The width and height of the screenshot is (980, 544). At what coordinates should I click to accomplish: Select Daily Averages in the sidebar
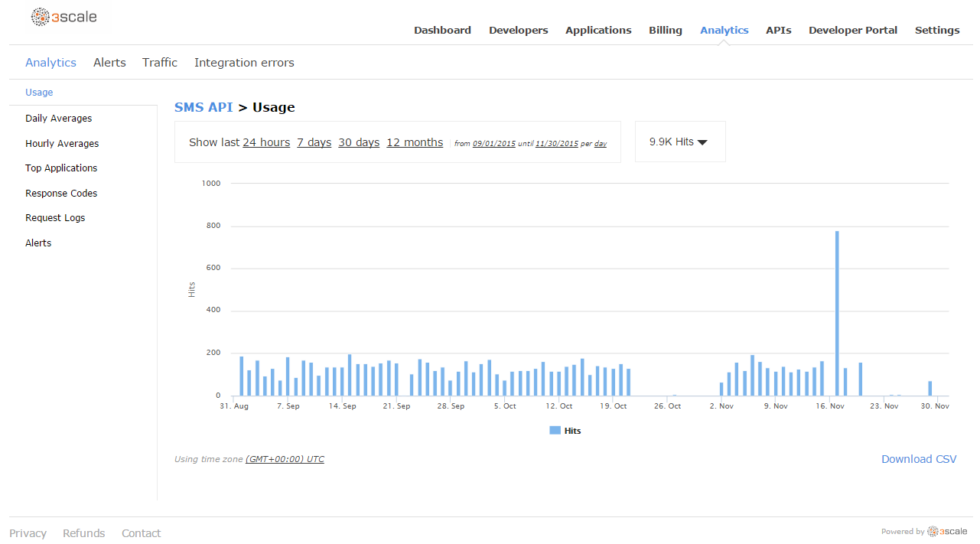coord(57,118)
